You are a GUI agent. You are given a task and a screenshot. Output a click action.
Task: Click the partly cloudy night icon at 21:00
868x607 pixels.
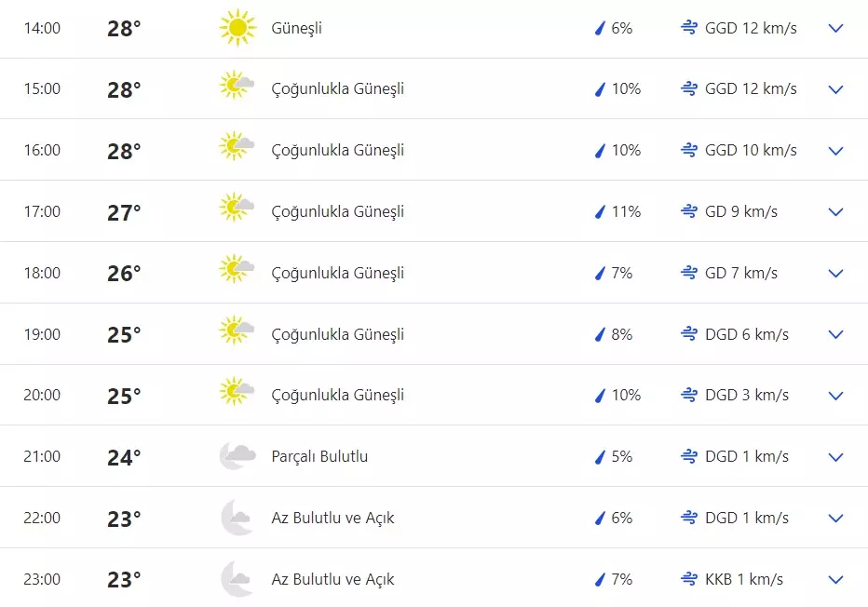[237, 456]
